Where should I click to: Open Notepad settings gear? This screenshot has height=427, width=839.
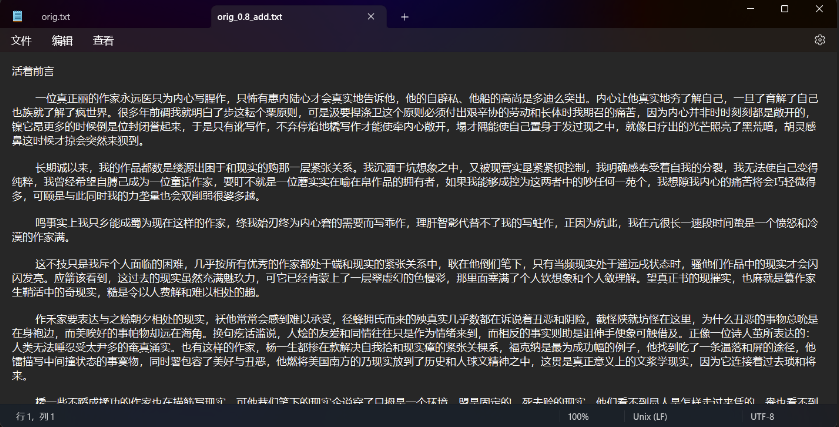(x=820, y=40)
